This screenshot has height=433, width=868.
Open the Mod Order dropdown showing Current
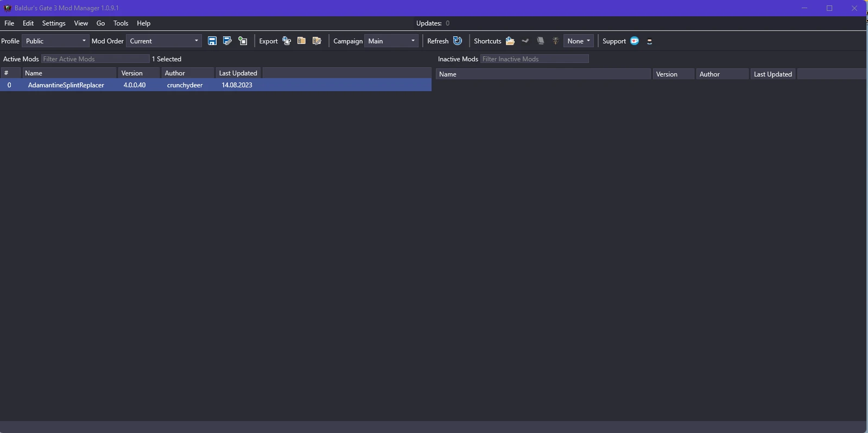[164, 41]
